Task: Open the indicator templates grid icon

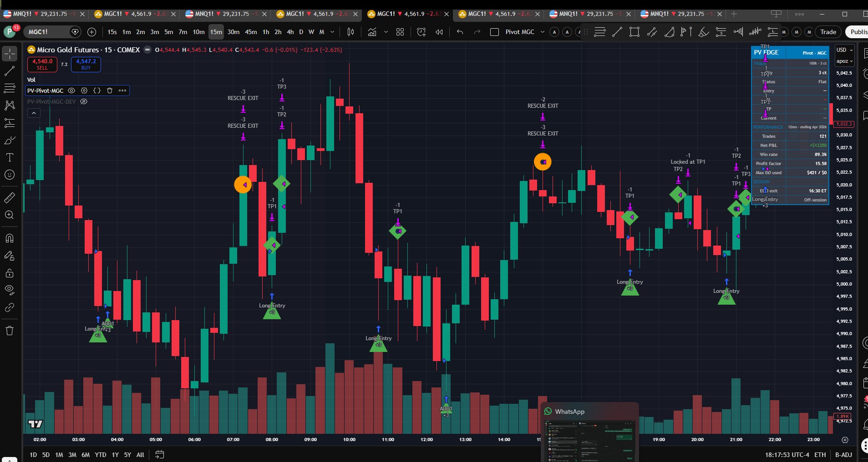Action: tap(400, 32)
